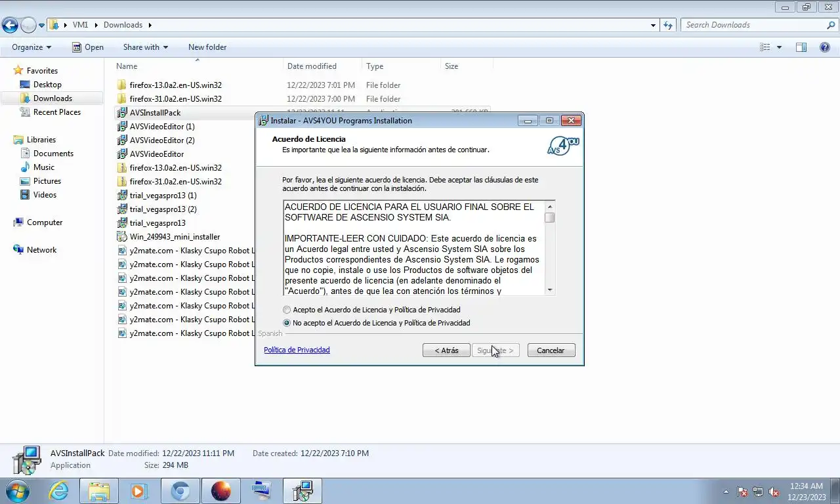
Task: Open the Política de Privacidad link
Action: click(x=297, y=350)
